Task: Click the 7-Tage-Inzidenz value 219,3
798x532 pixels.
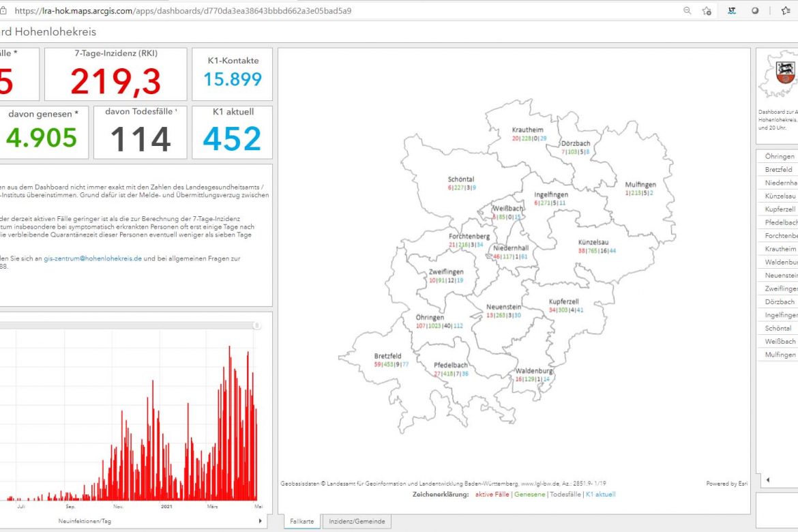Action: pyautogui.click(x=115, y=83)
